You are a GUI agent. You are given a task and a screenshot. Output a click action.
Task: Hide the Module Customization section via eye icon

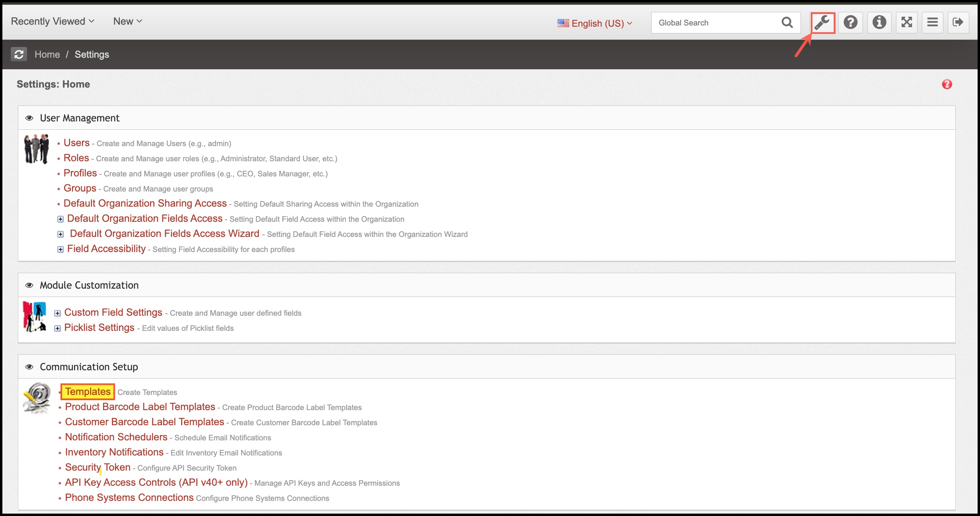click(x=29, y=285)
